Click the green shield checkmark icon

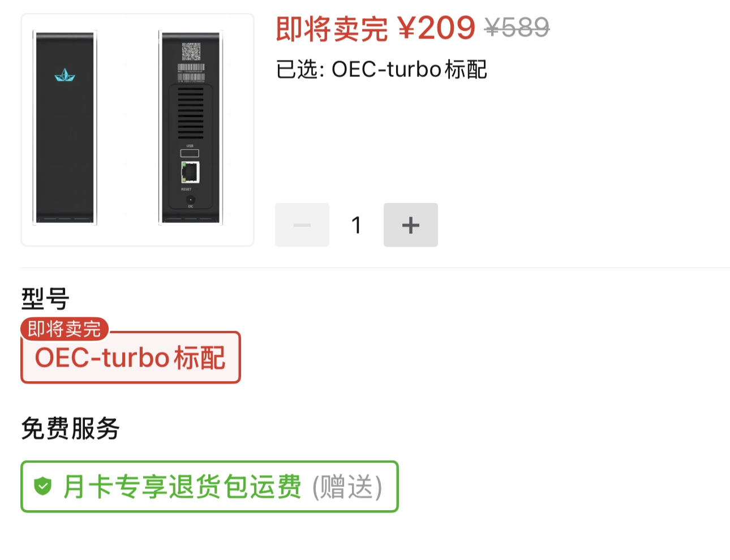[43, 486]
